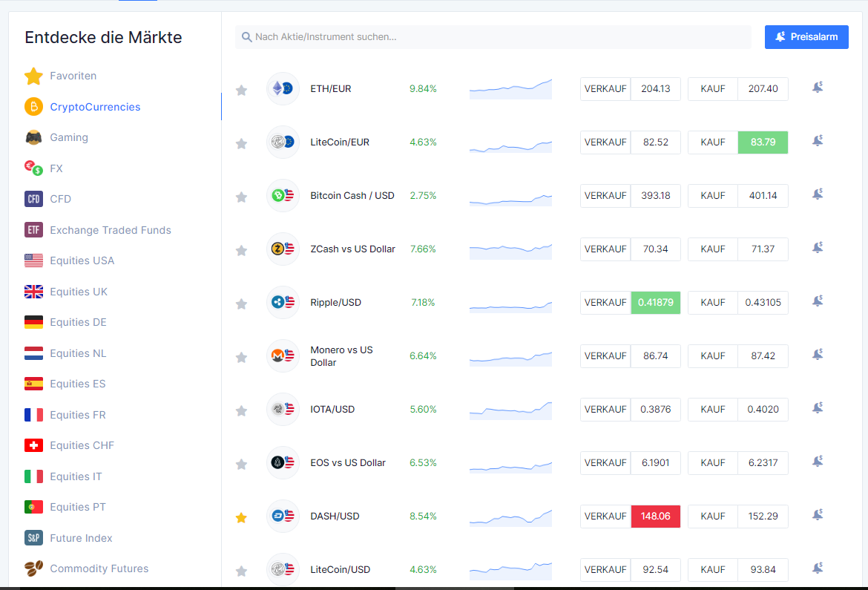Click the Monero vs US Dollar name
The image size is (868, 590).
point(341,356)
